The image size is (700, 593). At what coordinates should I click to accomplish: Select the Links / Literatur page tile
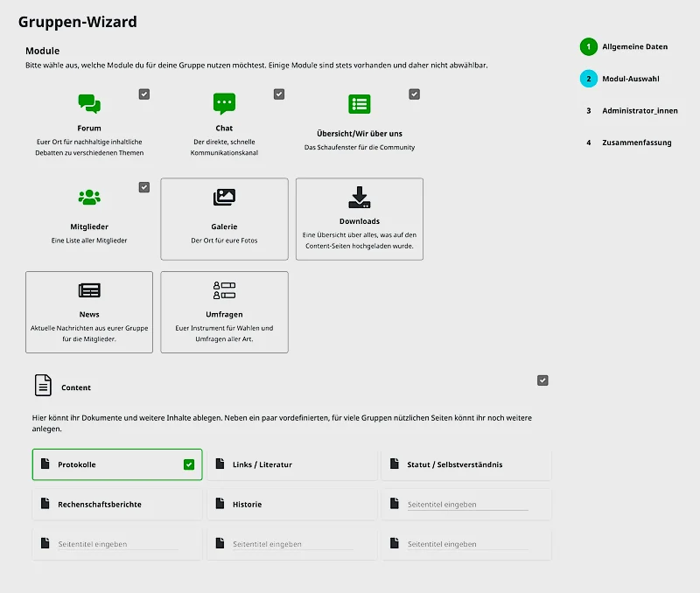291,464
